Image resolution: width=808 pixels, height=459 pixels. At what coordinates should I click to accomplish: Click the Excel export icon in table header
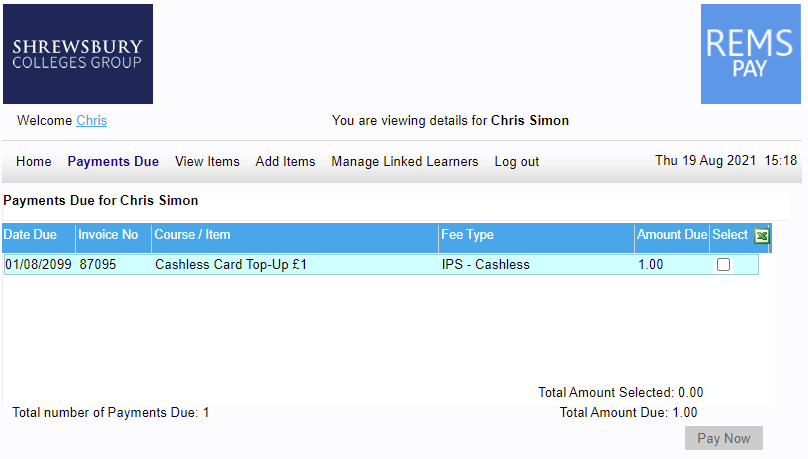762,236
